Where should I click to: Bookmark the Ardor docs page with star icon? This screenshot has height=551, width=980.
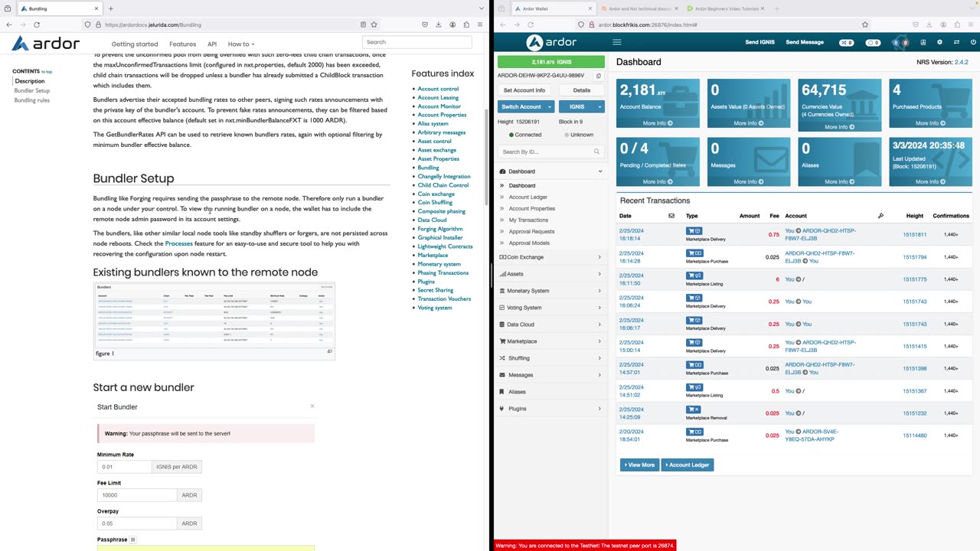point(374,24)
